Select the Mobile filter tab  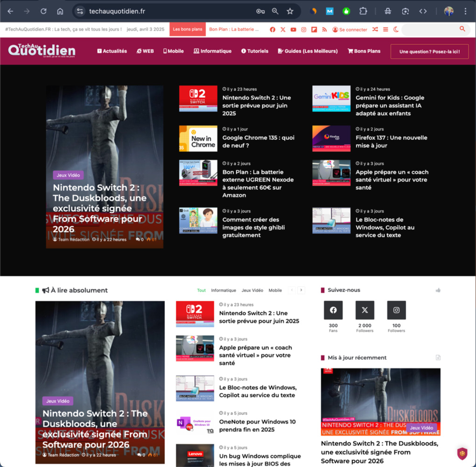(275, 290)
